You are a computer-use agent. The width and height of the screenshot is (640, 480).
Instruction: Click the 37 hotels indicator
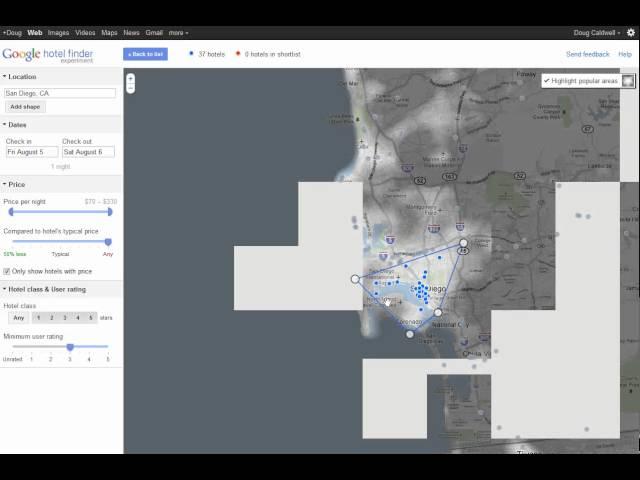pyautogui.click(x=207, y=54)
